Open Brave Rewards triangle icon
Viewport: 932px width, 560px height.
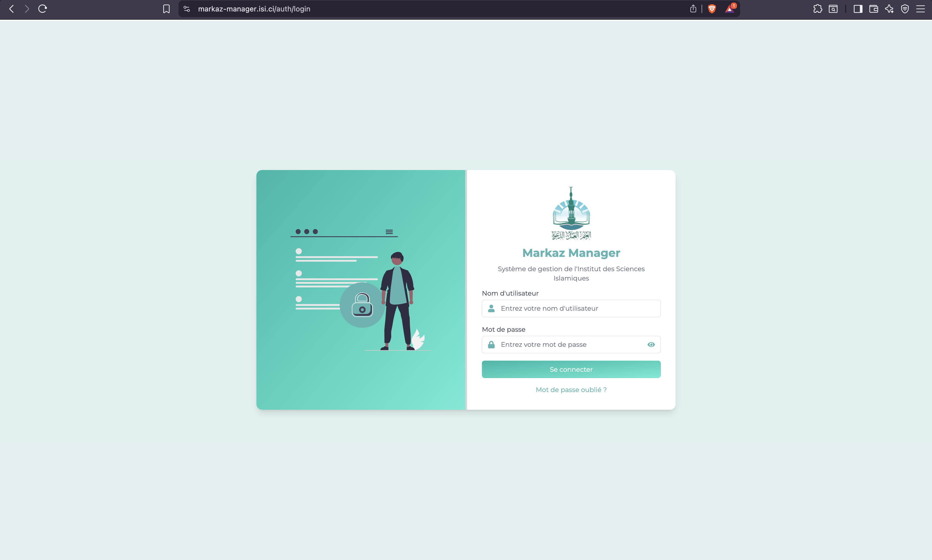click(729, 9)
